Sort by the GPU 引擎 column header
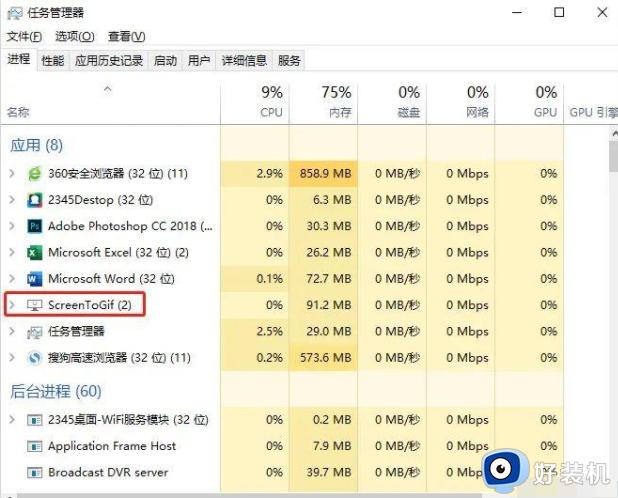The width and height of the screenshot is (618, 498). tap(591, 103)
